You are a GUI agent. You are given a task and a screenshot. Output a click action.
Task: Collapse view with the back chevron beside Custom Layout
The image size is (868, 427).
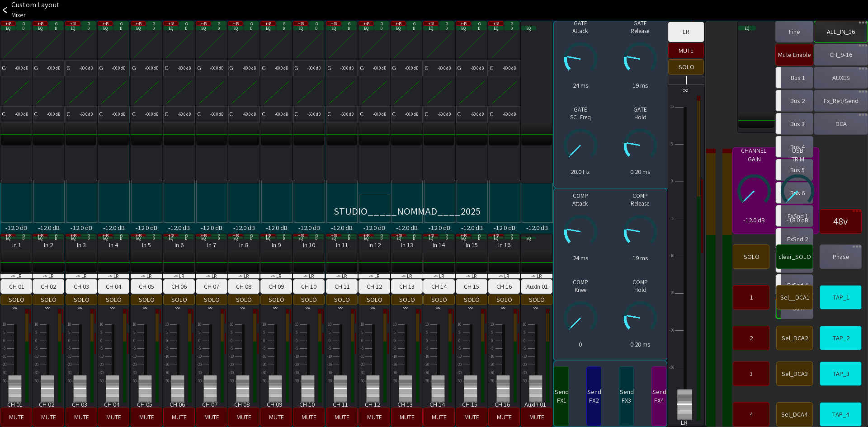pos(5,9)
